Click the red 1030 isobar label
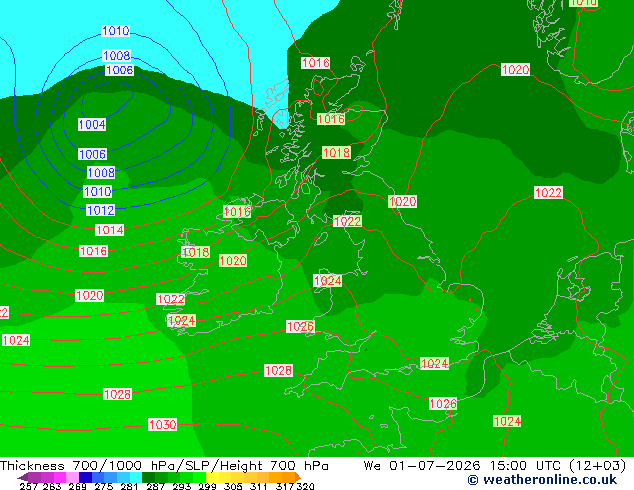The image size is (634, 490). click(x=163, y=425)
